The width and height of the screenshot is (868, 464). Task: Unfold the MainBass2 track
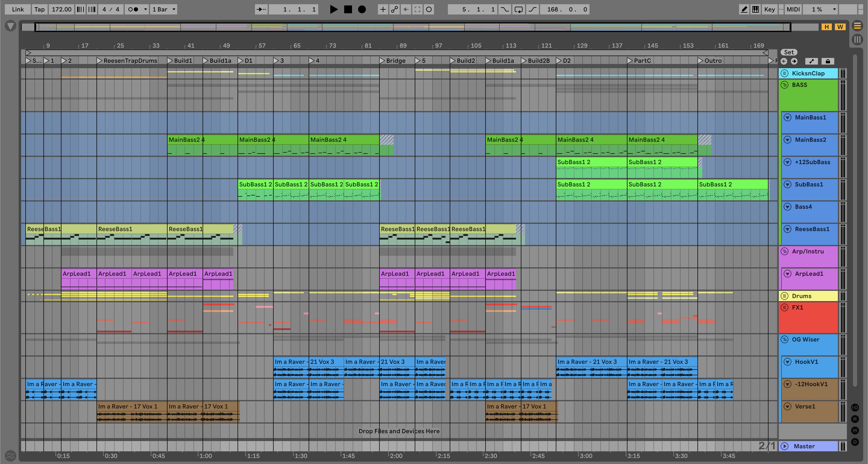pyautogui.click(x=788, y=140)
